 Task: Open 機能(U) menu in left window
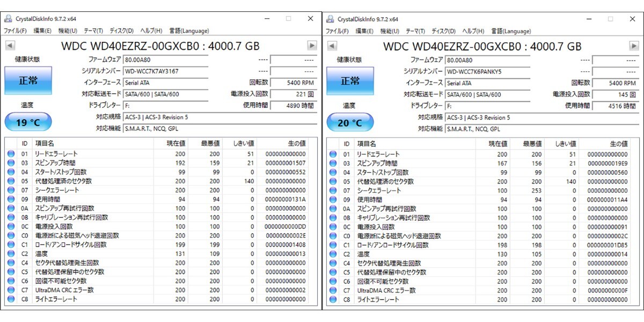point(68,31)
